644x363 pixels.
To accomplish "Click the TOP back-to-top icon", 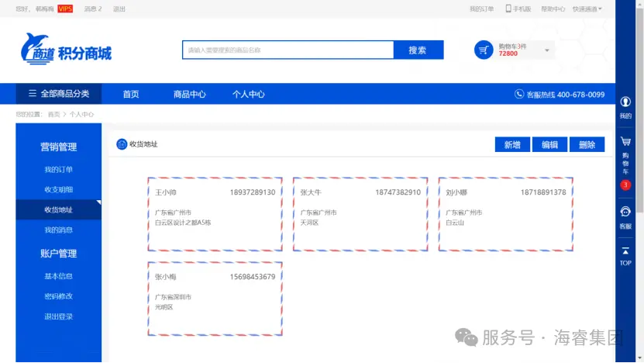I will pos(625,251).
